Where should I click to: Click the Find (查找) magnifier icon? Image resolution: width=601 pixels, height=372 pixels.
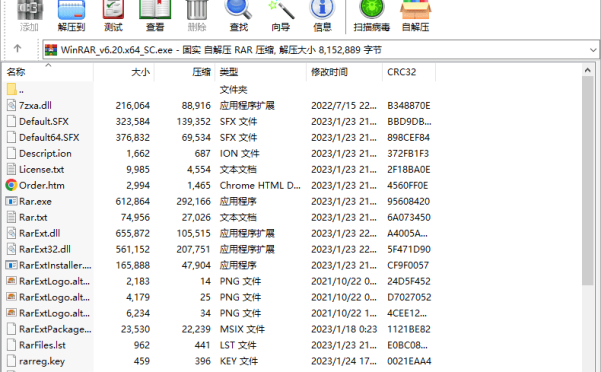(x=238, y=10)
